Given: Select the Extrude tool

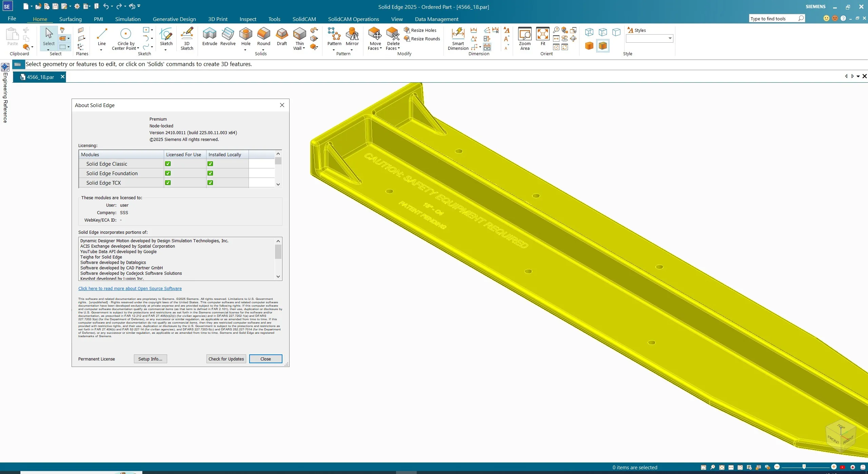Looking at the screenshot, I should coord(209,34).
